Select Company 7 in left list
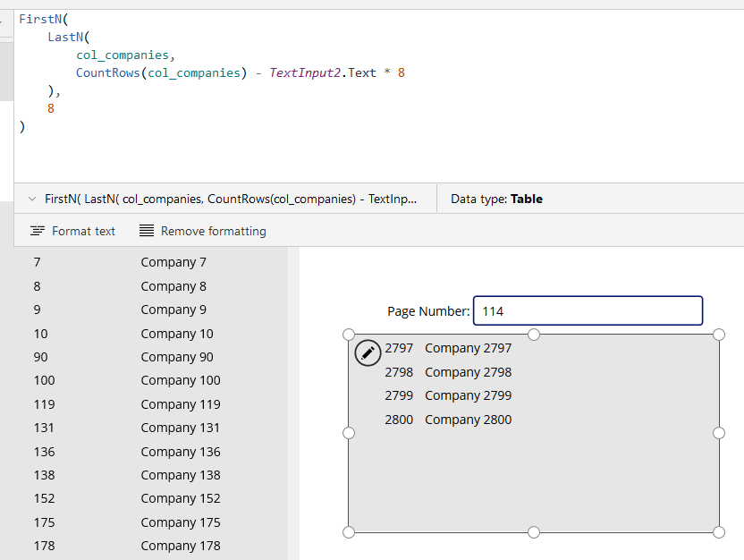Viewport: 744px width, 560px height. coord(173,262)
